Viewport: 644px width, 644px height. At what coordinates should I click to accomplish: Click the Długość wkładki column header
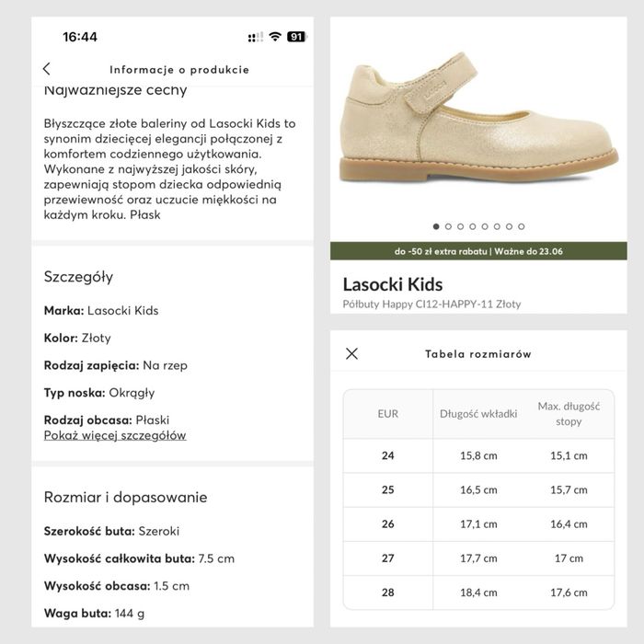tap(478, 414)
